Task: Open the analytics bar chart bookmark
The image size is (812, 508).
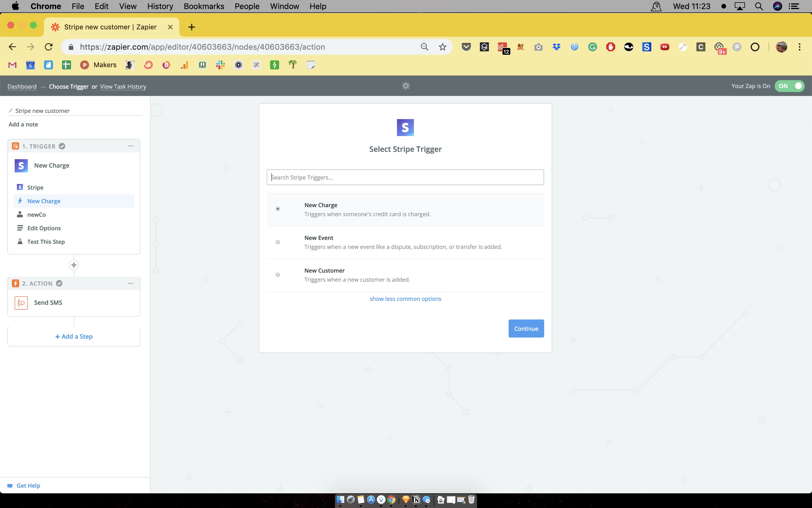Action: [184, 65]
